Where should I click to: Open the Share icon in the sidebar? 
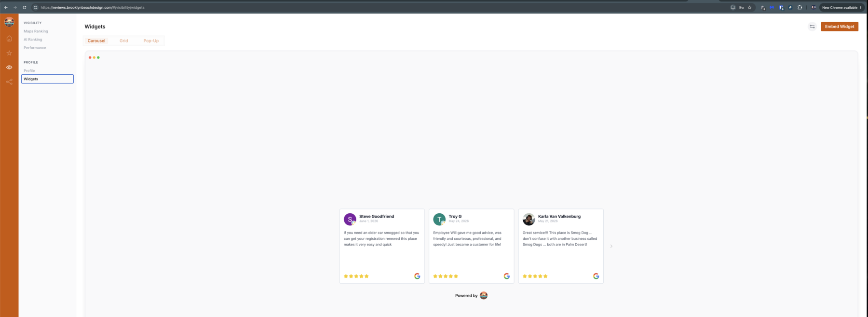pyautogui.click(x=9, y=82)
